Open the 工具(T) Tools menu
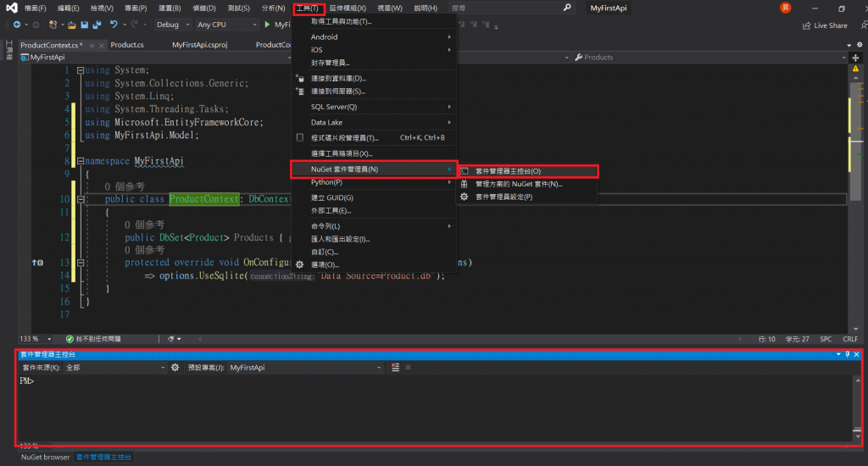The image size is (868, 466). coord(307,8)
